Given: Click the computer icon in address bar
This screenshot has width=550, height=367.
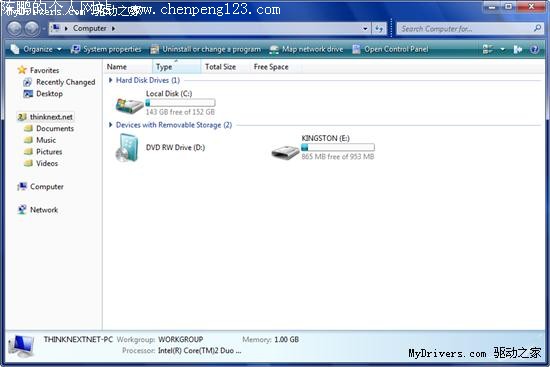Looking at the screenshot, I should tap(55, 28).
